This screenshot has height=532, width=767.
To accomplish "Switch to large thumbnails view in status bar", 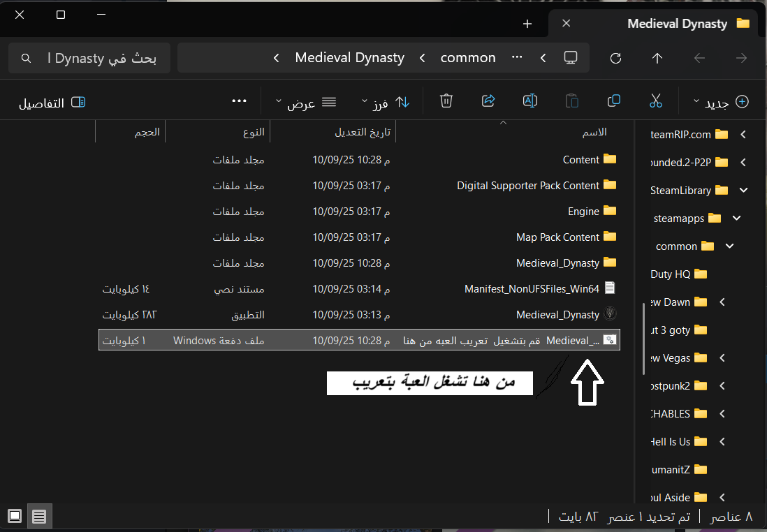I will (x=15, y=516).
